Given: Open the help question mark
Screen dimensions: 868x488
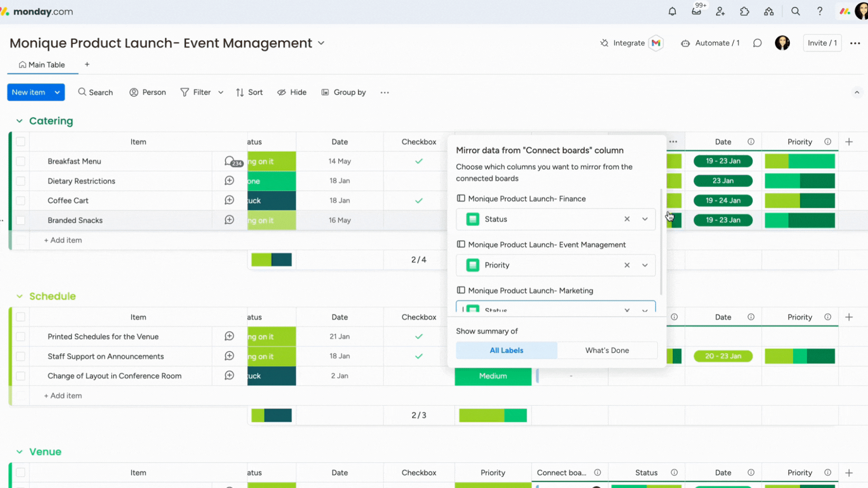Looking at the screenshot, I should click(820, 12).
